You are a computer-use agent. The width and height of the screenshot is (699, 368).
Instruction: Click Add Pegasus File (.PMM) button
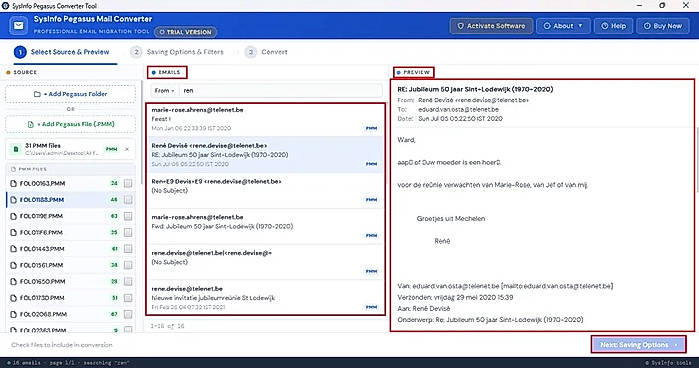pyautogui.click(x=70, y=124)
